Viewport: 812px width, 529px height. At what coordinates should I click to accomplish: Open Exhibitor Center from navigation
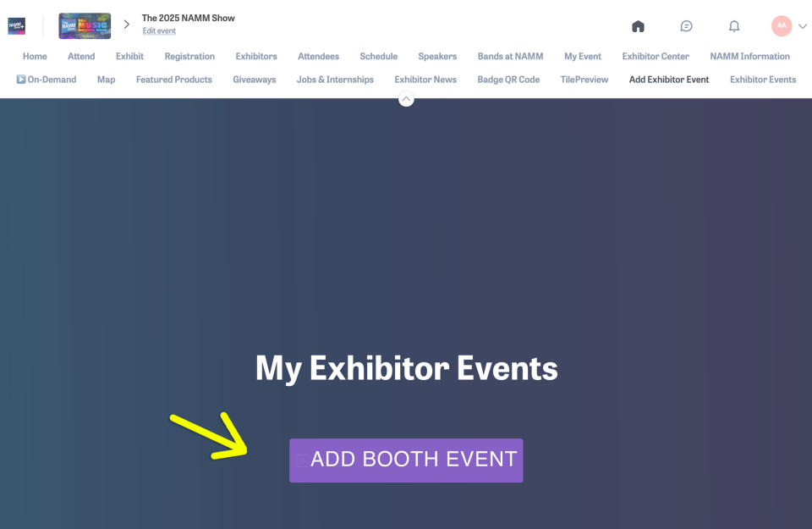point(656,57)
